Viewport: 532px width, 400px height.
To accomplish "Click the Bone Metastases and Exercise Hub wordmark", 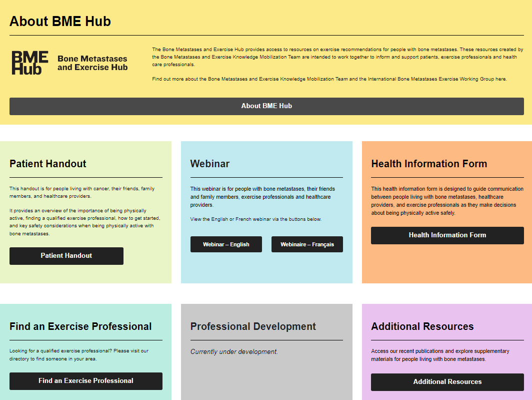I will click(93, 63).
